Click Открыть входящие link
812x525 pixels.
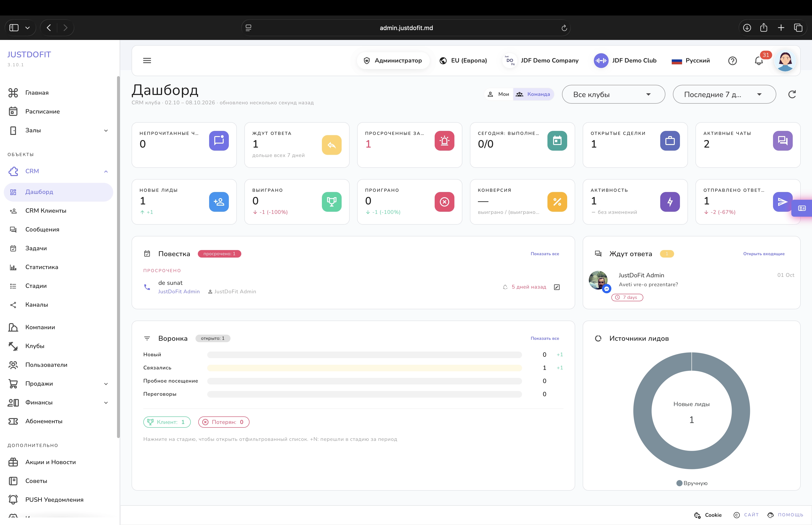tap(764, 254)
